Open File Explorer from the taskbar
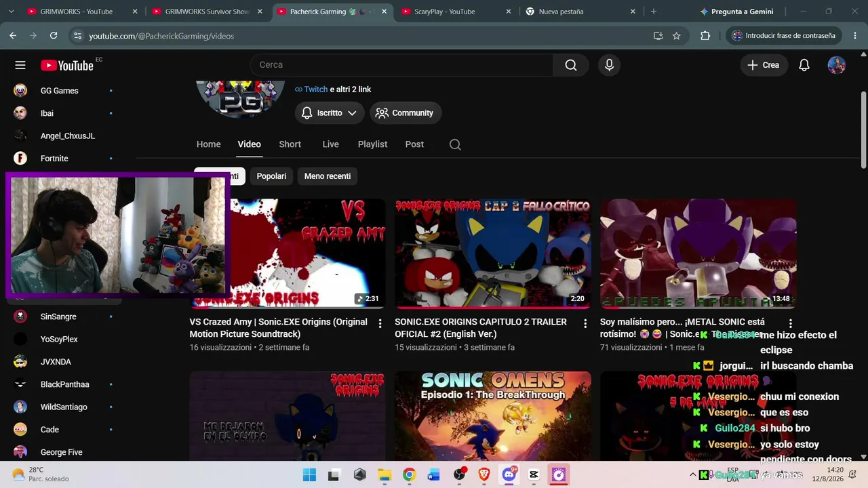The width and height of the screenshot is (868, 488). (384, 475)
